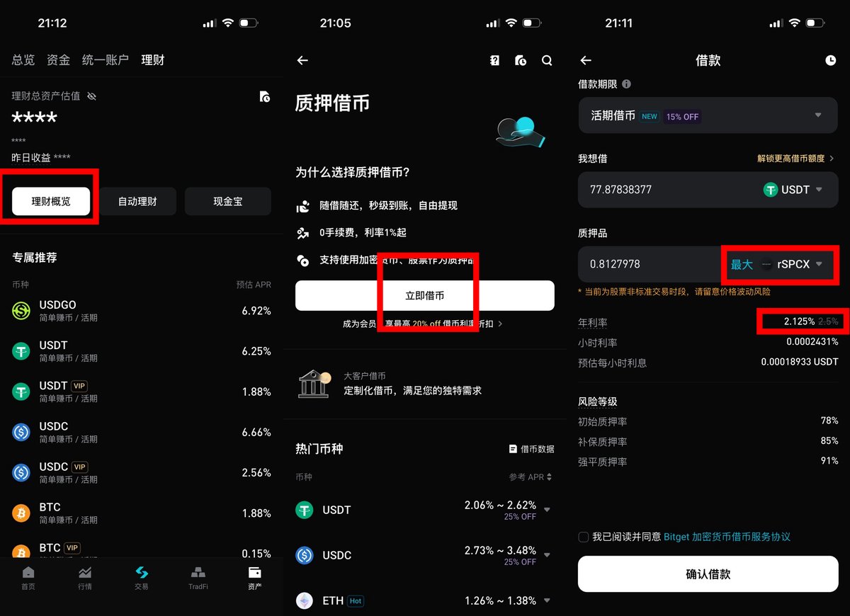The height and width of the screenshot is (616, 850).
Task: Tap 25% OFF label under USDT rate
Action: coord(520,517)
